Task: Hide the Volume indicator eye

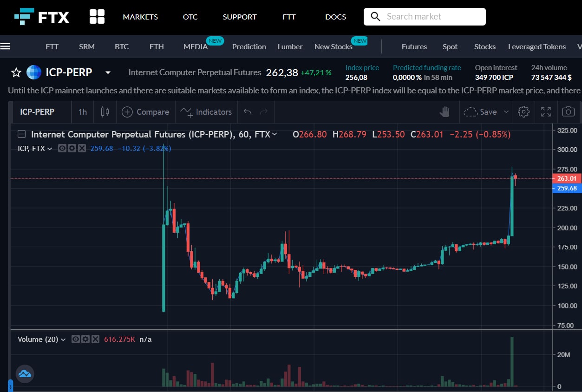Action: [76, 340]
